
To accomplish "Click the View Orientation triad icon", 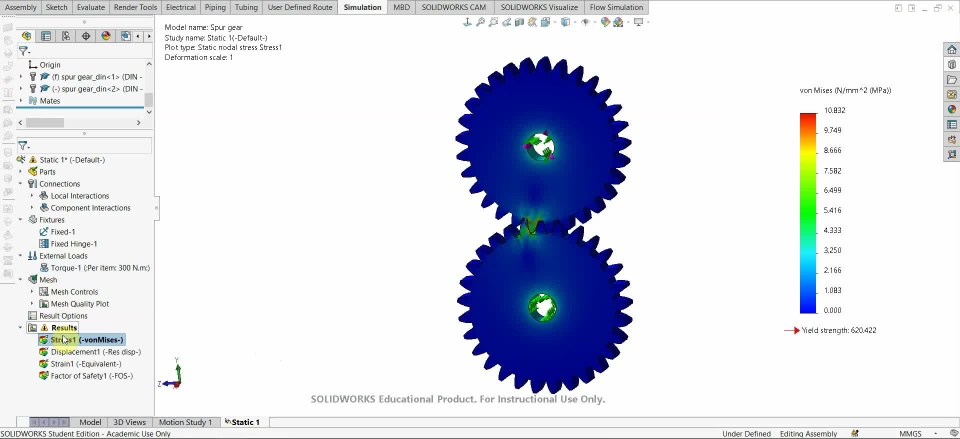I will pyautogui.click(x=467, y=22).
